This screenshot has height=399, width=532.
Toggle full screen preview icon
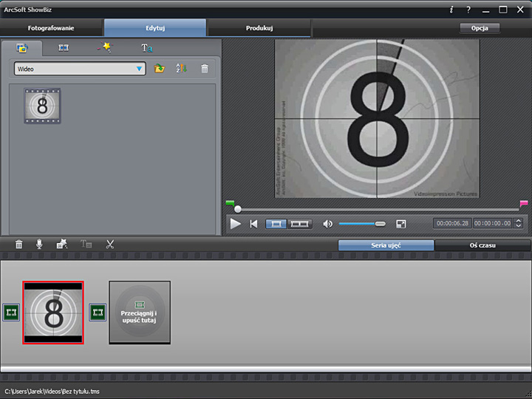click(400, 224)
